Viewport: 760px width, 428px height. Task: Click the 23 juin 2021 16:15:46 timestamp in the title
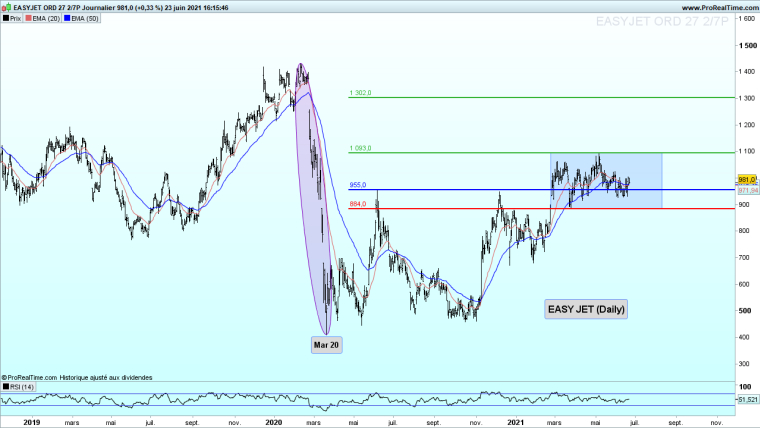point(196,8)
